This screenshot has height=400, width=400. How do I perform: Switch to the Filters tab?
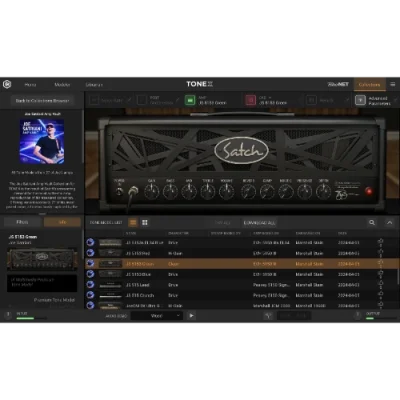22,222
